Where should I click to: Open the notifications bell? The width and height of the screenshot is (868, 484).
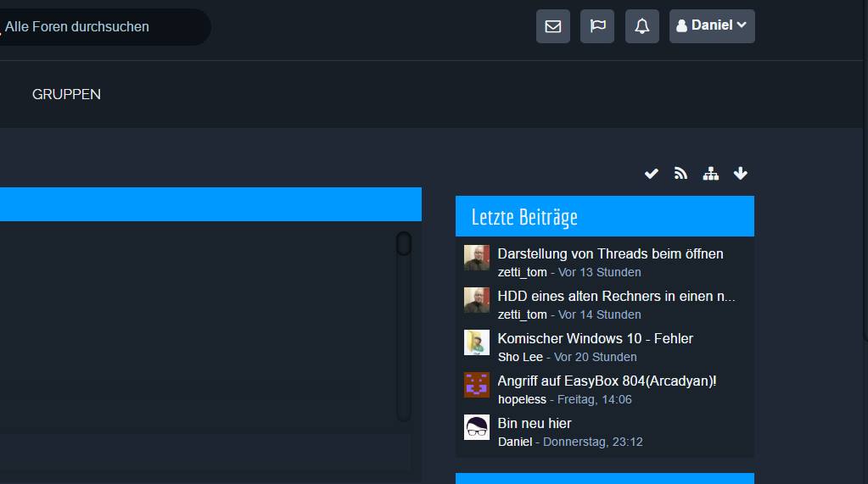(642, 26)
